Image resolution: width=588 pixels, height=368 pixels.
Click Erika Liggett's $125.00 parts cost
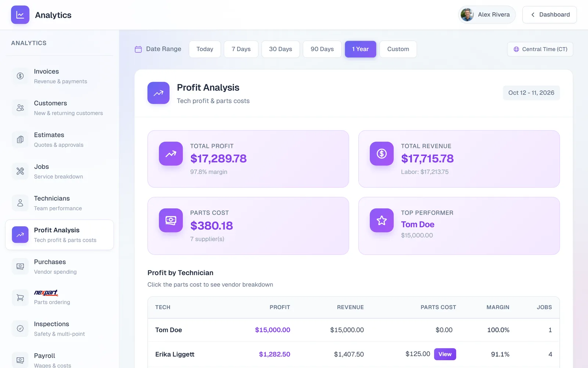click(418, 354)
